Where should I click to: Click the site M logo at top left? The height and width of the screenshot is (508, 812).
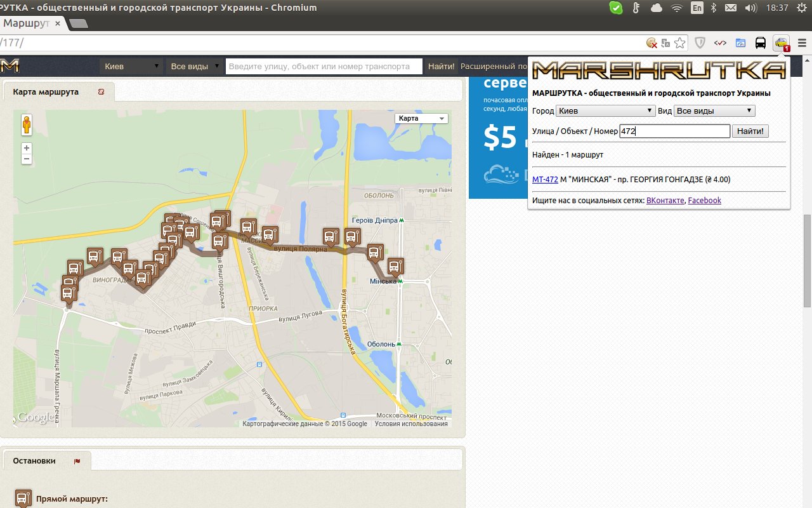pos(10,65)
